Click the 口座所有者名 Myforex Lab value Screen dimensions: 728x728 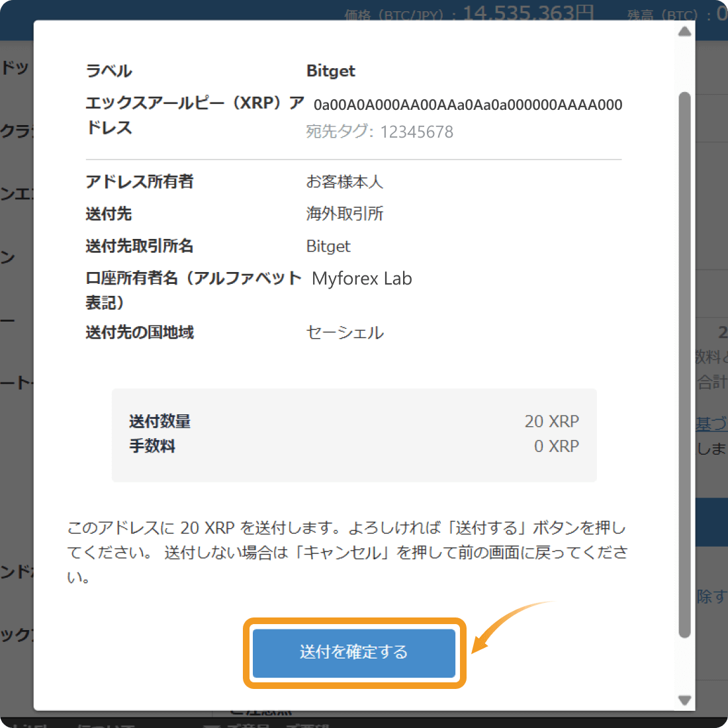coord(362,278)
